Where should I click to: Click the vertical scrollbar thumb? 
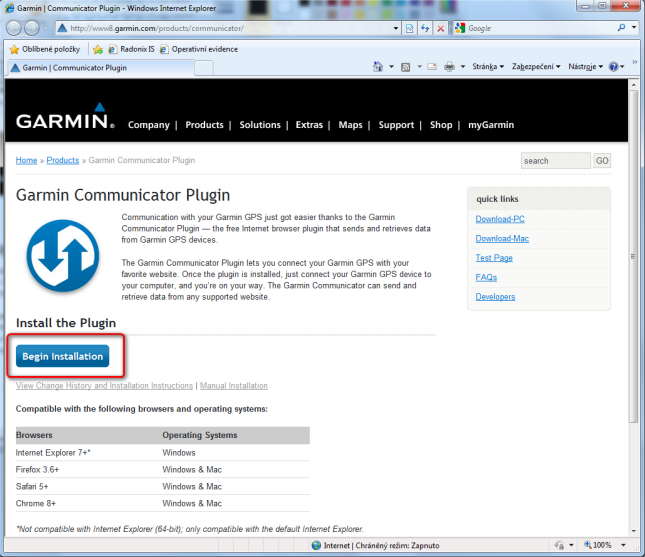[x=633, y=256]
